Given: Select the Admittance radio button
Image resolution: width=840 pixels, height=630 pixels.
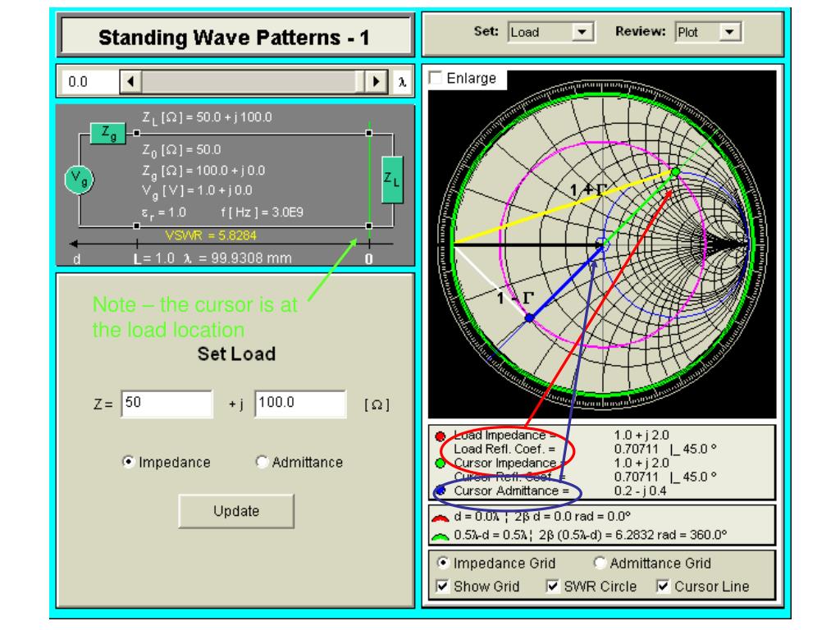Looking at the screenshot, I should pos(262,462).
